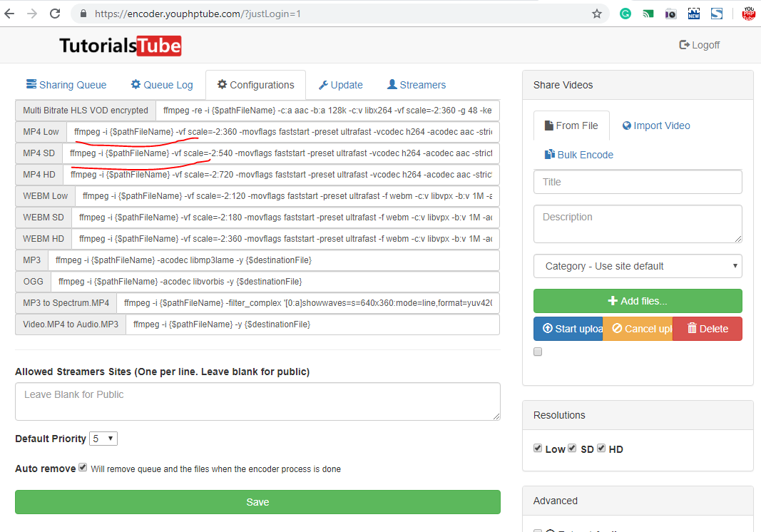This screenshot has width=761, height=532.
Task: Click the MP4 Low ffmpeg command field
Action: point(283,132)
